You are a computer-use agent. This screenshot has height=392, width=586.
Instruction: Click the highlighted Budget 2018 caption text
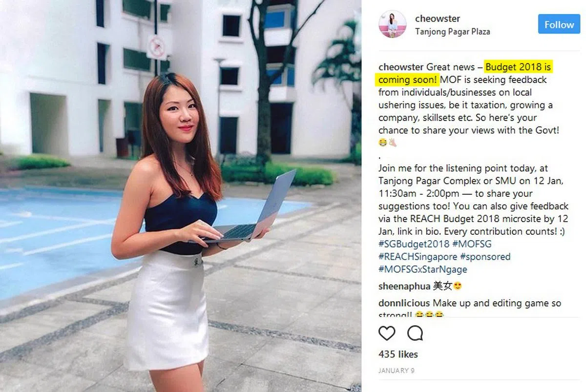465,73
